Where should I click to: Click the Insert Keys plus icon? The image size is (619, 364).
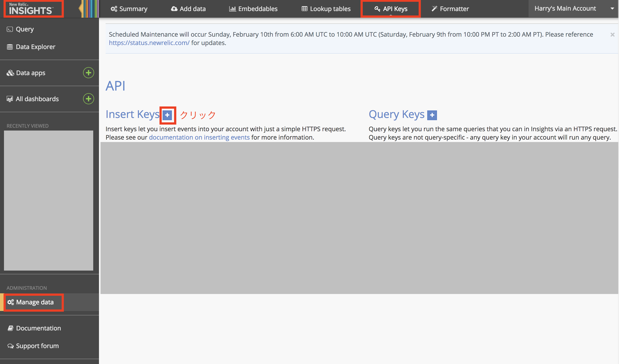click(167, 115)
